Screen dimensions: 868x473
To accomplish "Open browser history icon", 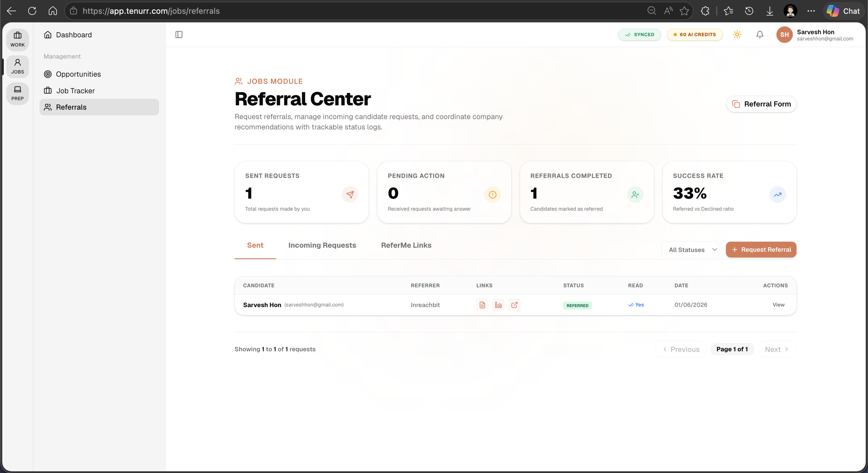I will coord(749,11).
